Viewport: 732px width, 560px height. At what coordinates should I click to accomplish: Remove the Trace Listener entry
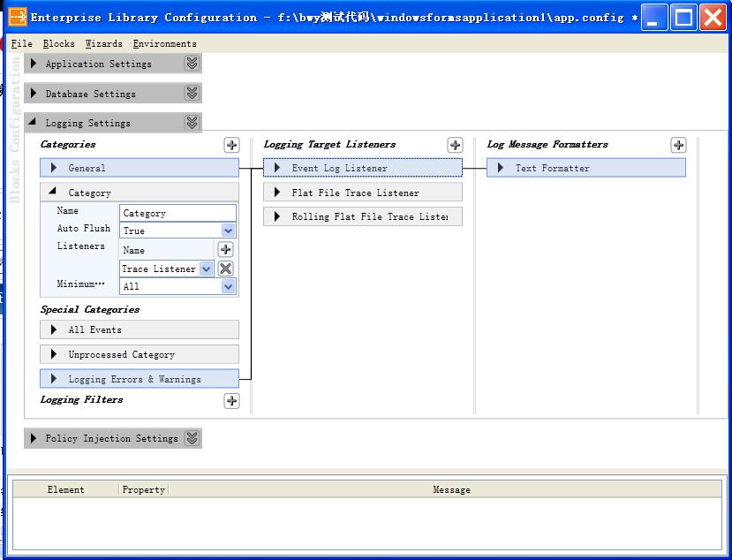[225, 269]
